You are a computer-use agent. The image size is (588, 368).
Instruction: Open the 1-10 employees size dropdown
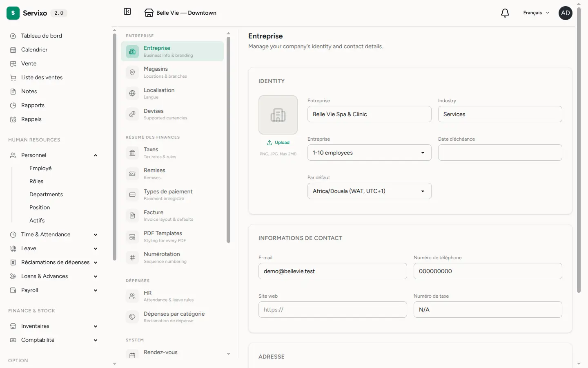pyautogui.click(x=370, y=153)
